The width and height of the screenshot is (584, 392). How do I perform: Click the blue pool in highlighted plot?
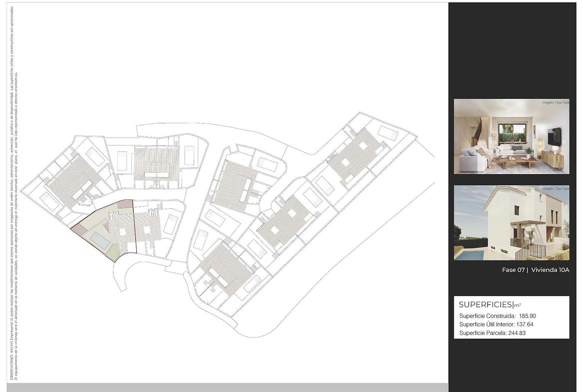pos(100,241)
